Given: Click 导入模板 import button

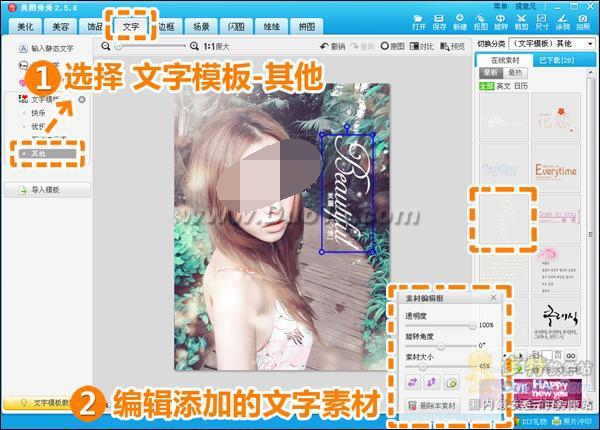Looking at the screenshot, I should tap(47, 190).
